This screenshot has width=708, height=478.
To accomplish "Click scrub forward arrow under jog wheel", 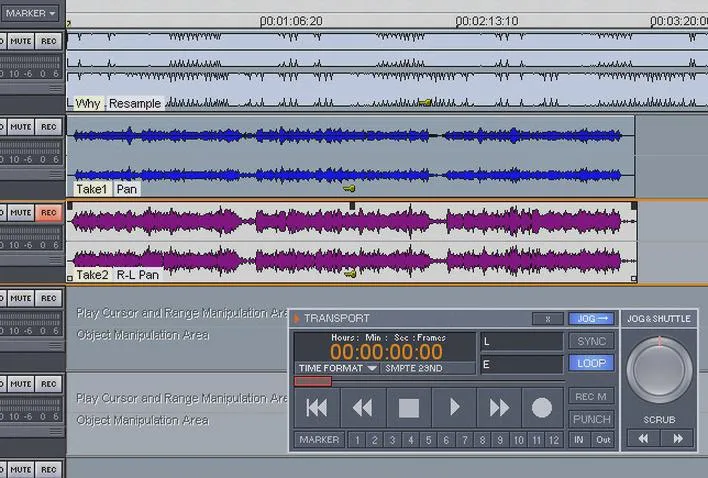I will tap(677, 439).
